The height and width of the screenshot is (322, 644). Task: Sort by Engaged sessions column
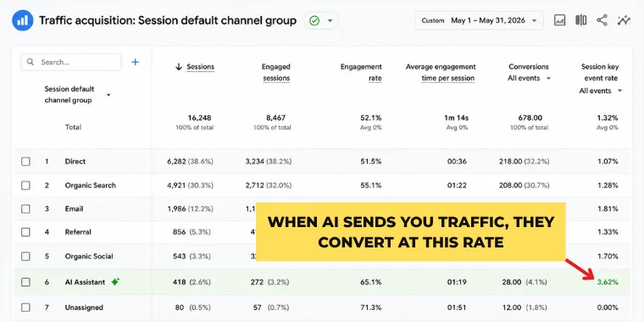276,72
